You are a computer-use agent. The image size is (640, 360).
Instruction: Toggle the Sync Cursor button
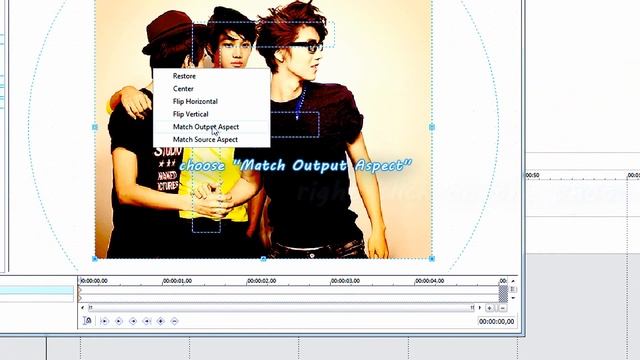point(87,321)
